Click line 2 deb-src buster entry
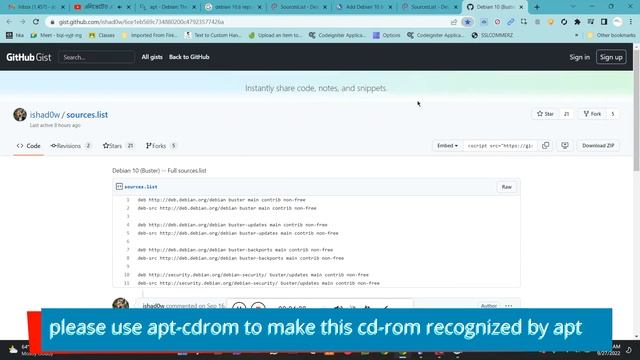Image resolution: width=640 pixels, height=360 pixels. (227, 208)
